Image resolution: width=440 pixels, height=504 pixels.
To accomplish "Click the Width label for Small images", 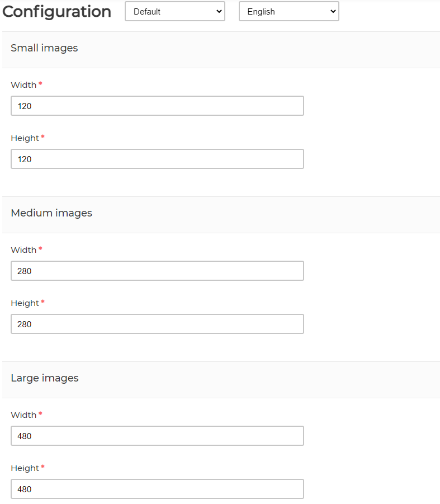I will pyautogui.click(x=22, y=84).
